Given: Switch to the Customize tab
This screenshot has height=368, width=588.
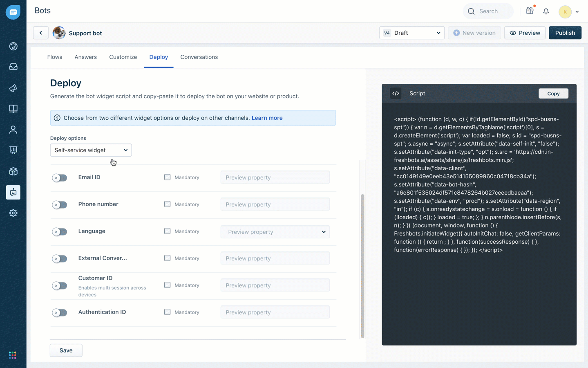Looking at the screenshot, I should tap(123, 57).
